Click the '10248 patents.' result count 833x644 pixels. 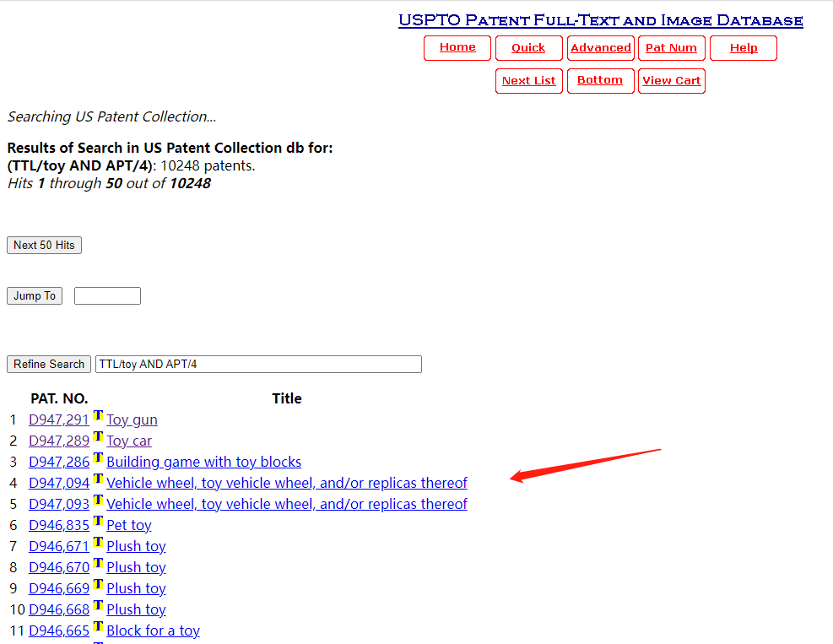(x=208, y=165)
